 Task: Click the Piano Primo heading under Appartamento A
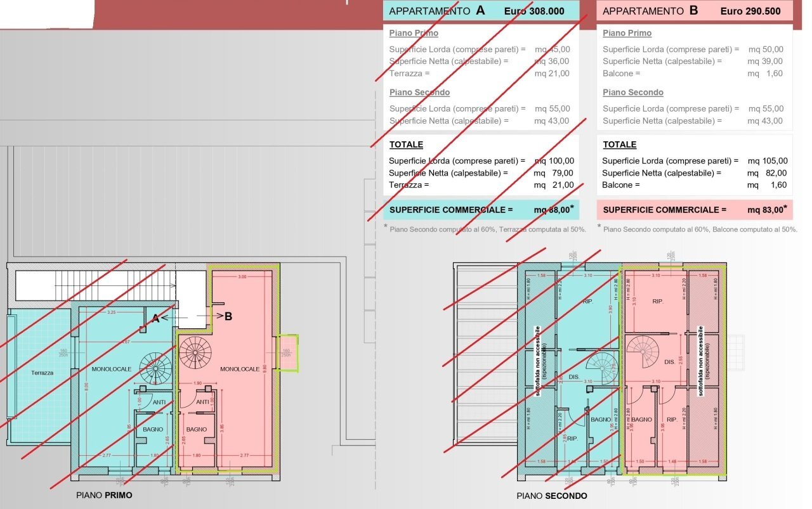coord(414,33)
